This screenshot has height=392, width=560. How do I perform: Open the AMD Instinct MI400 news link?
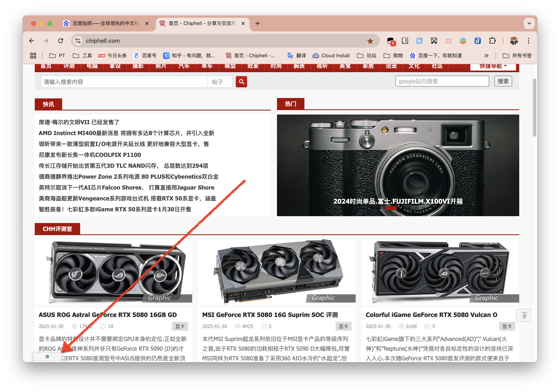126,133
